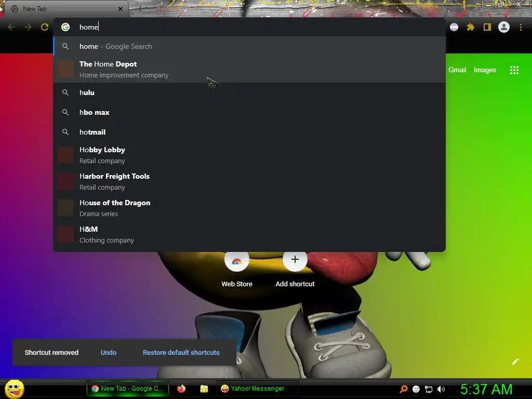
Task: Choose the Hobby Lobby suggestion
Action: click(x=249, y=155)
